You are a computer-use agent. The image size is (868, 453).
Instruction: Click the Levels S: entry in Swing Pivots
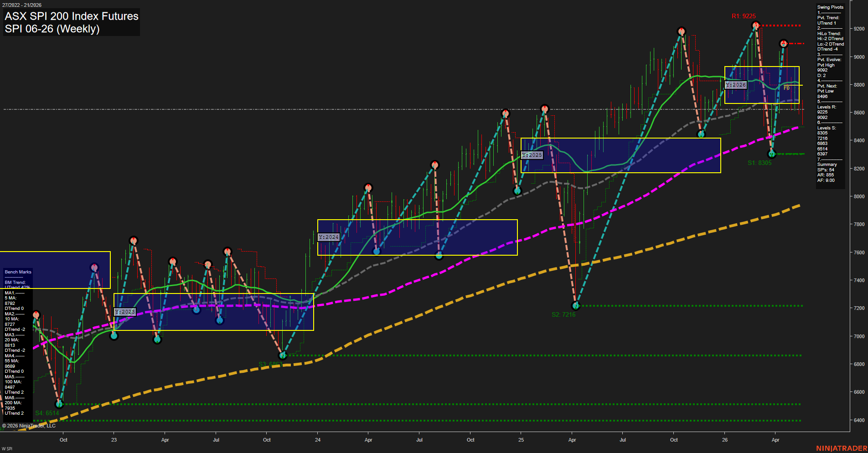[x=827, y=128]
